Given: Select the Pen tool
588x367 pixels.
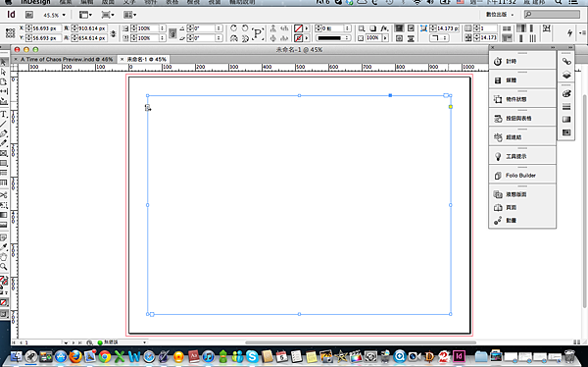Looking at the screenshot, I should tap(3, 133).
